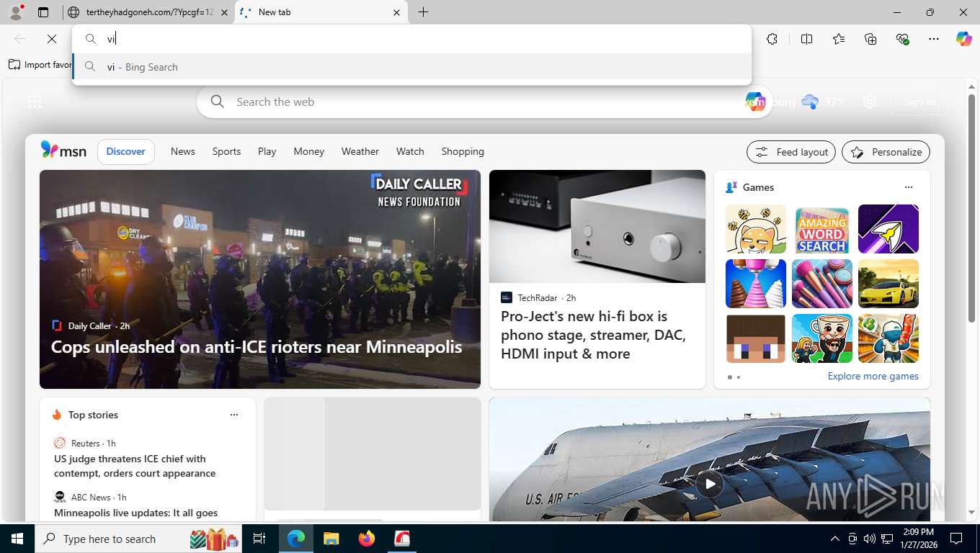980x553 pixels.
Task: Select the Discover feed tab
Action: point(126,151)
